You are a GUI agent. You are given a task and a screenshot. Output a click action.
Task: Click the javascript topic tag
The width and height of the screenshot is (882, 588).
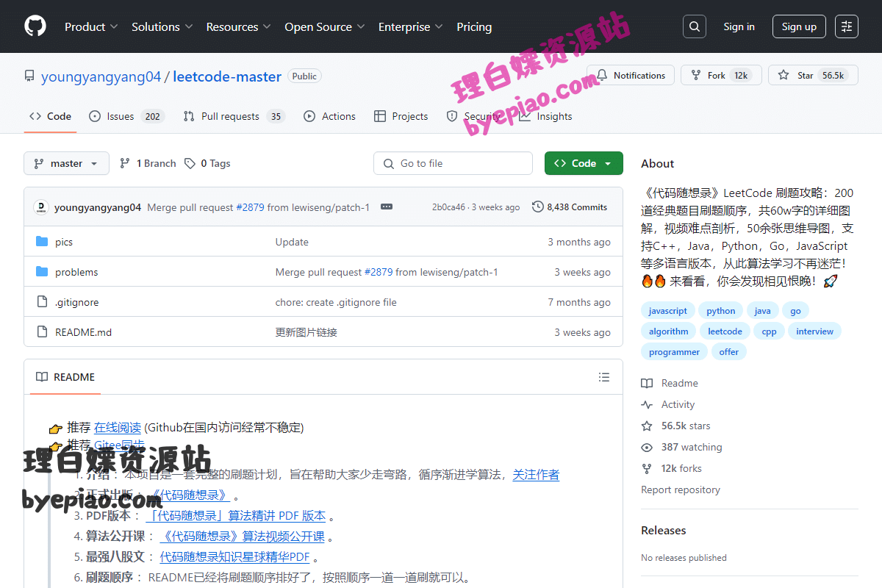tap(668, 311)
